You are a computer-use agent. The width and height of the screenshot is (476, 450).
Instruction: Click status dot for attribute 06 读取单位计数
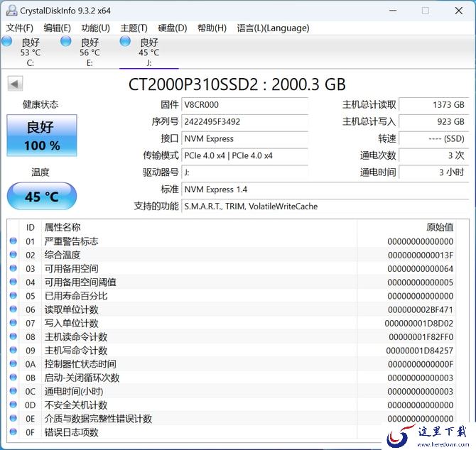(x=13, y=309)
